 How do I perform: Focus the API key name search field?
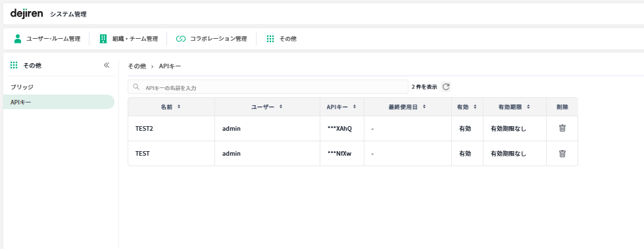[x=268, y=87]
